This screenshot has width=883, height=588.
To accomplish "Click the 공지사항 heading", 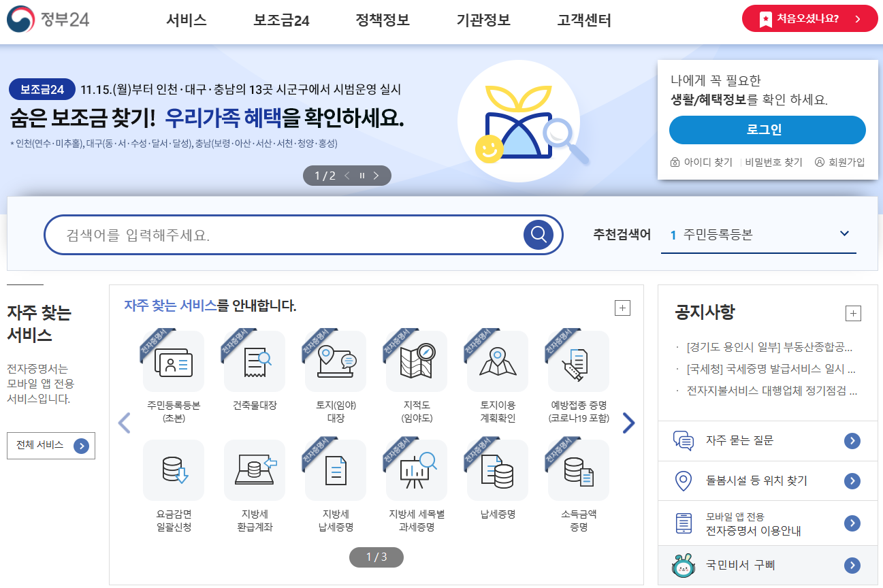I will click(x=705, y=313).
